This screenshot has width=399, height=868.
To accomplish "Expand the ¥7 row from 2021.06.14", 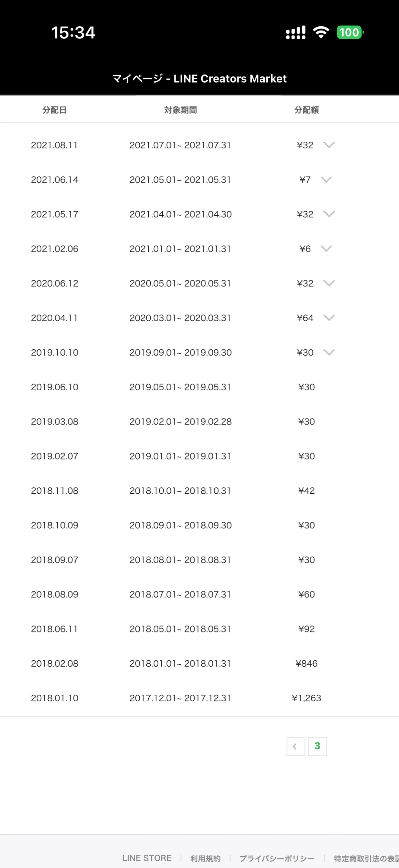I will 326,180.
